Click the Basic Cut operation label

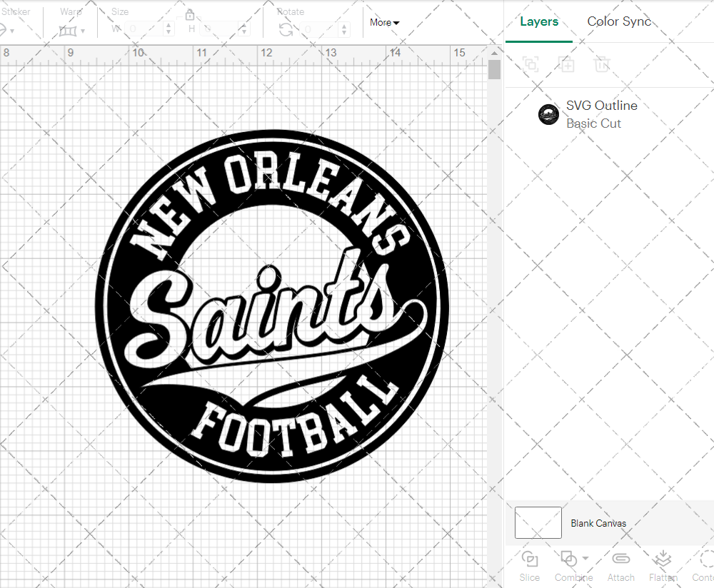pos(593,123)
